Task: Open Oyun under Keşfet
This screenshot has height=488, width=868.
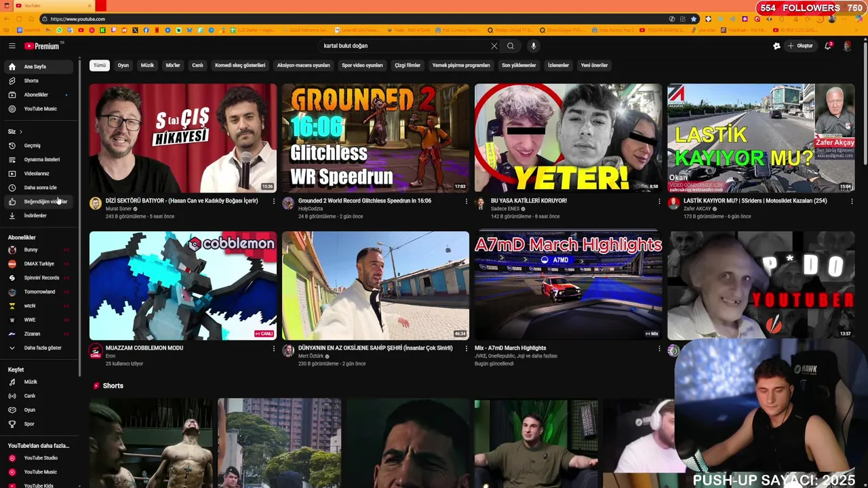Action: pyautogui.click(x=39, y=410)
